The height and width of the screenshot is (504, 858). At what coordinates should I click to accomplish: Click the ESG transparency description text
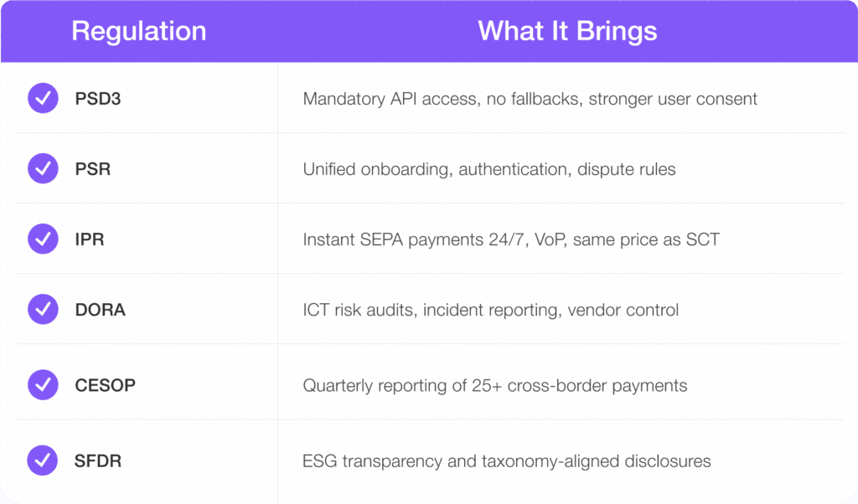click(x=507, y=460)
